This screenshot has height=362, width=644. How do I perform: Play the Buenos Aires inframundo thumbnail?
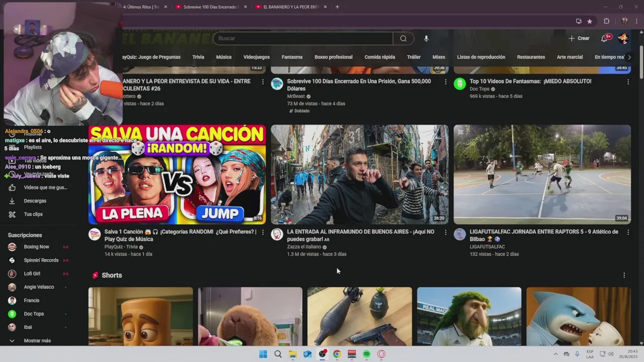pyautogui.click(x=360, y=174)
